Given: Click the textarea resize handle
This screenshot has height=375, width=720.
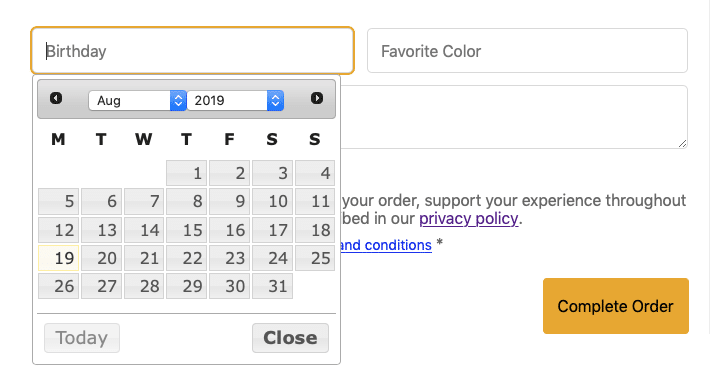Looking at the screenshot, I should (x=682, y=144).
